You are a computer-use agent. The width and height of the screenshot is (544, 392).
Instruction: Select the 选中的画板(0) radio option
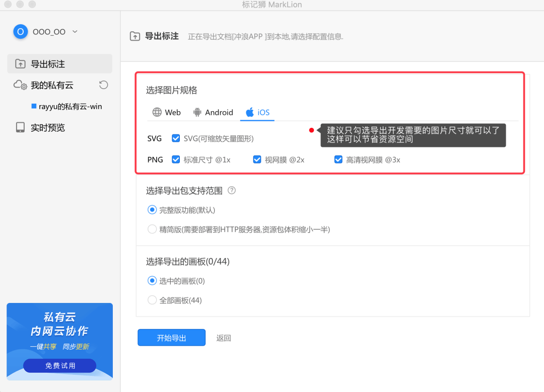(152, 281)
